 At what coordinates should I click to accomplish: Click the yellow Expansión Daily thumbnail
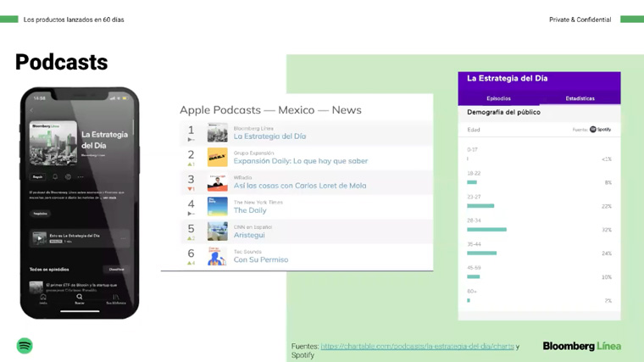tap(217, 158)
